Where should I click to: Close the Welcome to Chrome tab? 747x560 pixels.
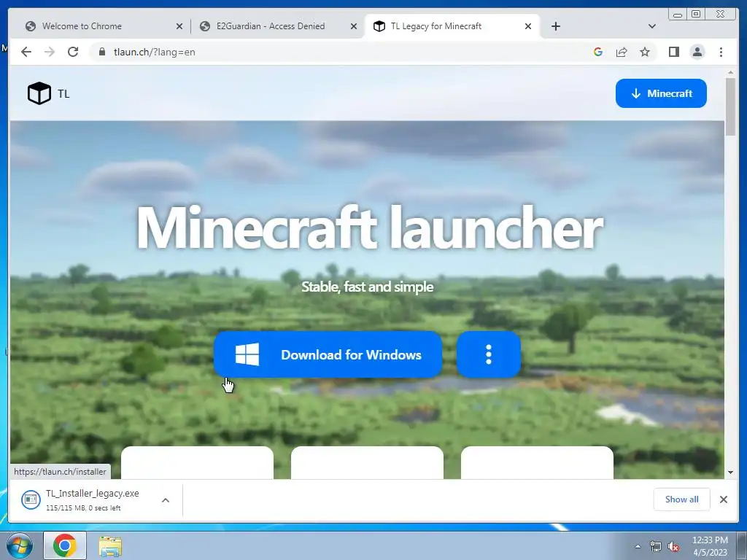[x=179, y=26]
